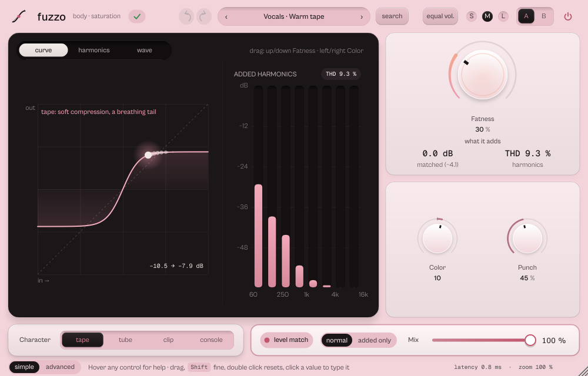Click the Punch value 45 %
Viewport: 588px width, 376px height.
pos(527,278)
